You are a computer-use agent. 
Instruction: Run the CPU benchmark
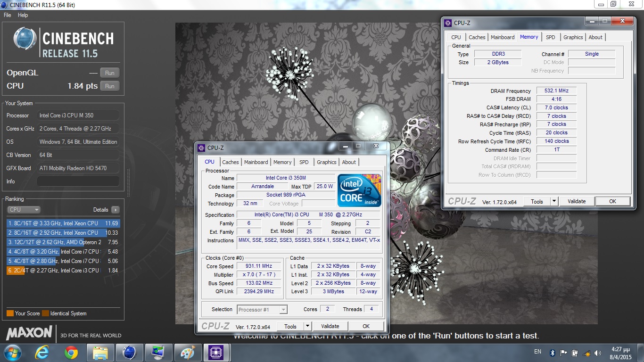110,86
